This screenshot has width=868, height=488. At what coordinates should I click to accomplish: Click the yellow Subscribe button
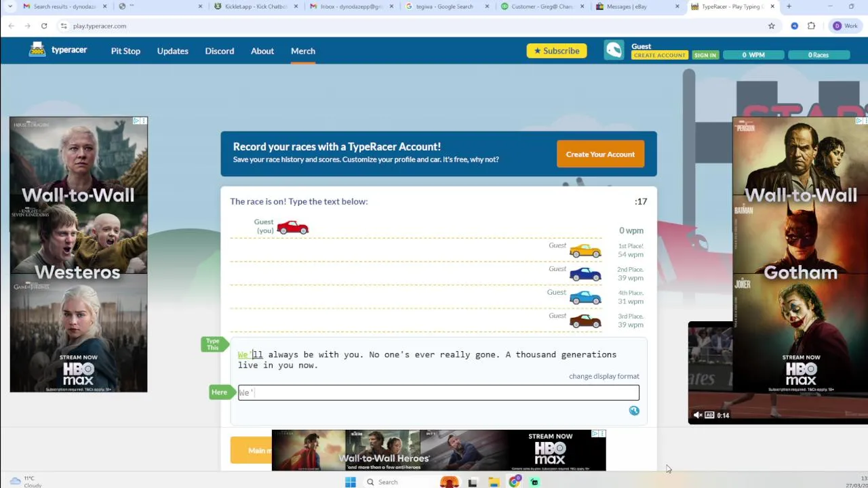pos(557,51)
